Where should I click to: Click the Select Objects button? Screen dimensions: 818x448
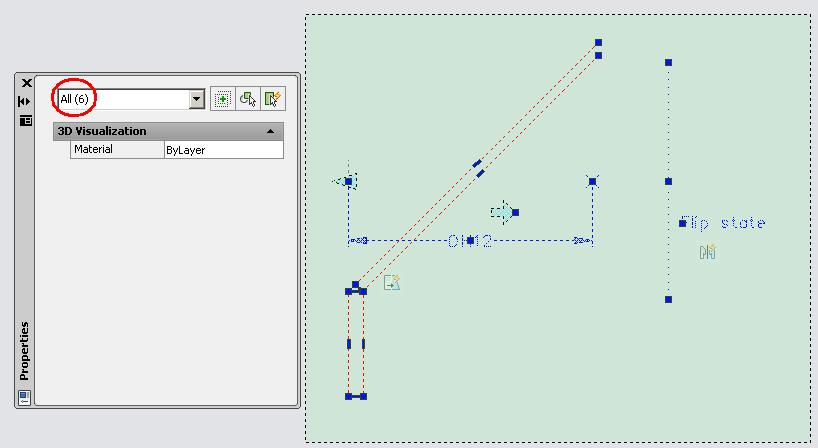click(248, 99)
